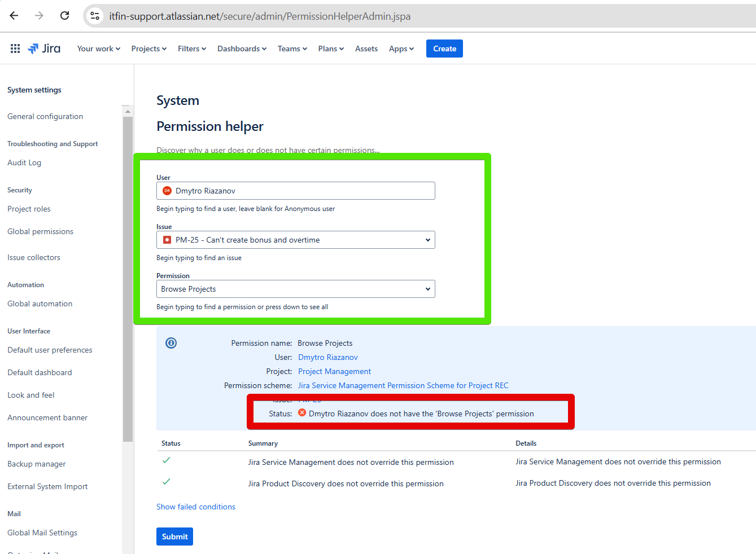Viewport: 756px width, 554px height.
Task: Open the app switcher grid icon
Action: 15,49
